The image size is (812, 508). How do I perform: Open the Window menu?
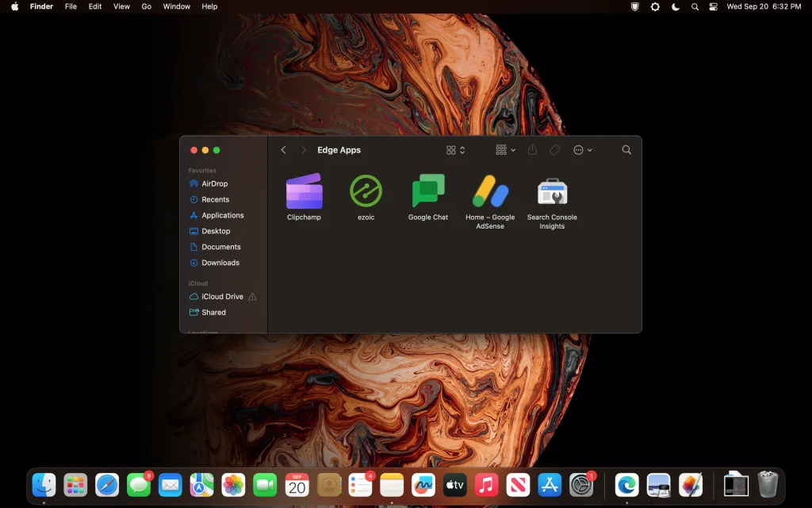(x=177, y=6)
